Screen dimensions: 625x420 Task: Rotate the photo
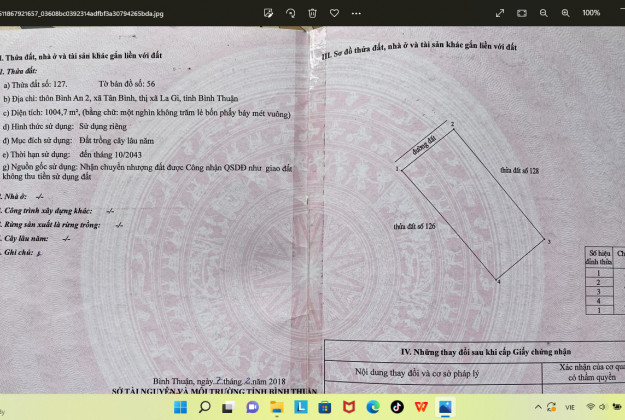[291, 13]
